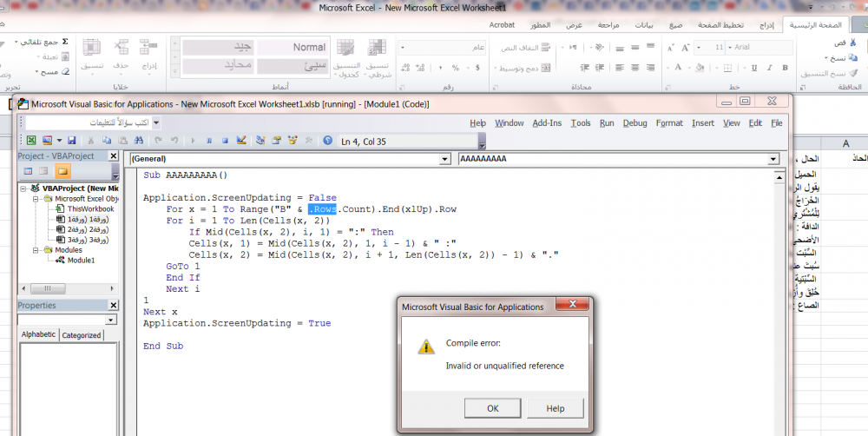This screenshot has width=868, height=436.
Task: Toggle Underline in Excel ribbon
Action: (x=754, y=68)
